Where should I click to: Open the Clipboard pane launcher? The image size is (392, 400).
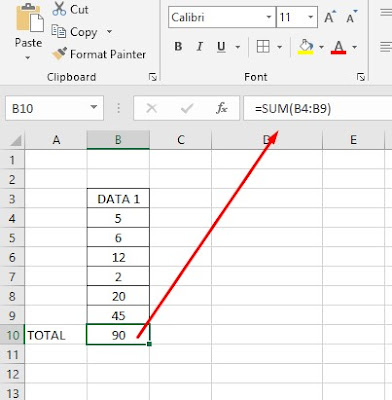click(153, 77)
